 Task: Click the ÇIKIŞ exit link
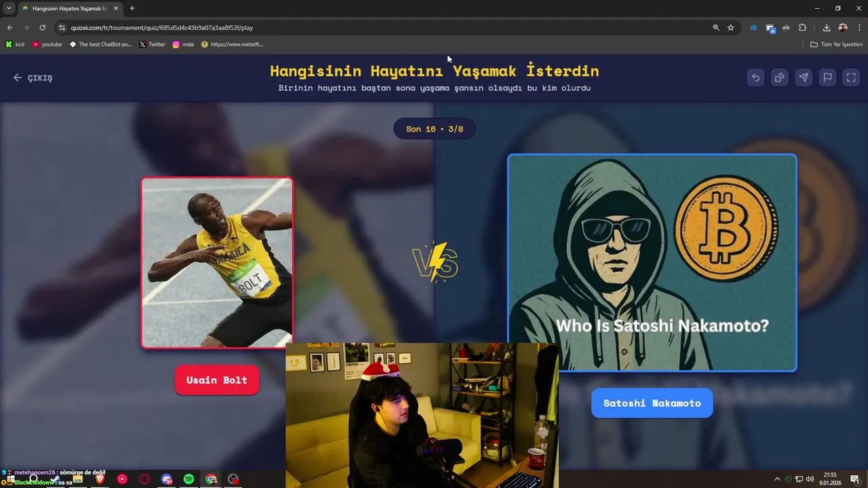coord(33,78)
